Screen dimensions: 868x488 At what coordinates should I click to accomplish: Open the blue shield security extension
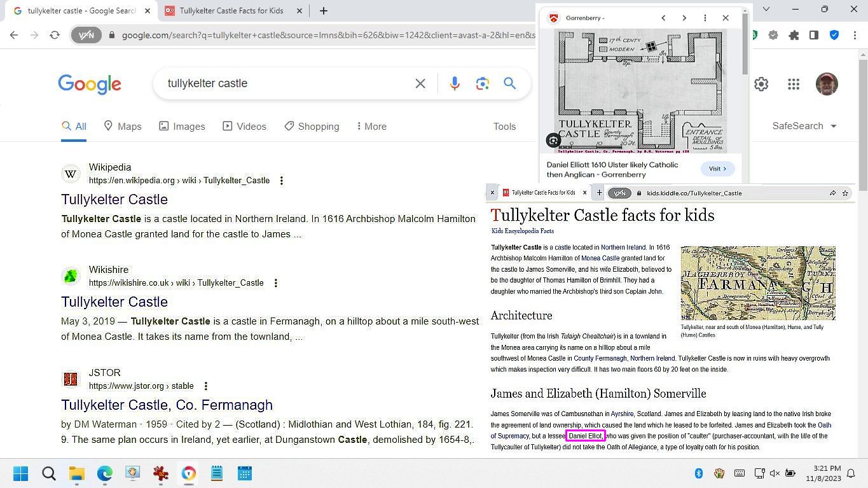pos(834,35)
